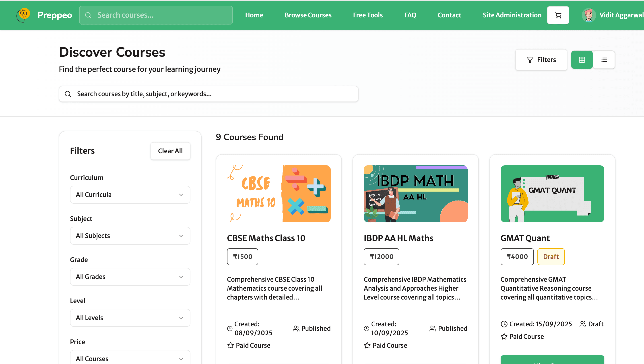
Task: Expand the All Levels dropdown
Action: point(130,318)
